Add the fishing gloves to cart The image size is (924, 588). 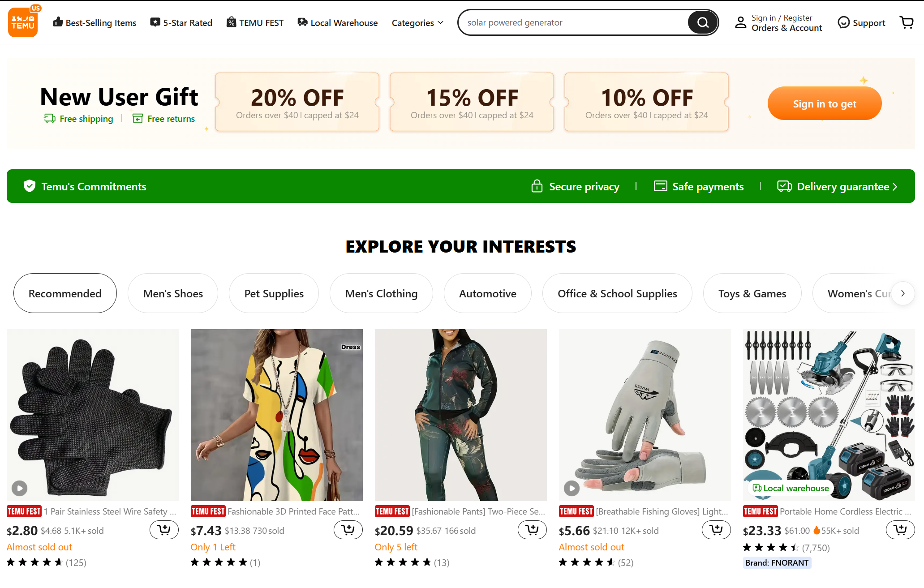(716, 530)
